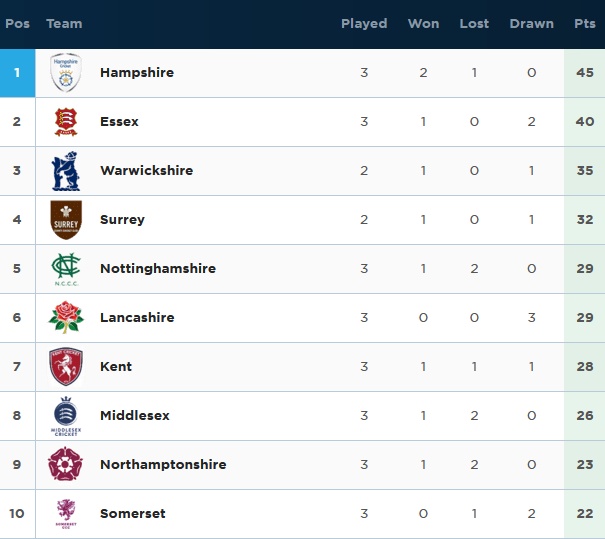This screenshot has width=605, height=539.
Task: Open the Nottinghamshire N.C.C.C. logo
Action: (x=66, y=269)
